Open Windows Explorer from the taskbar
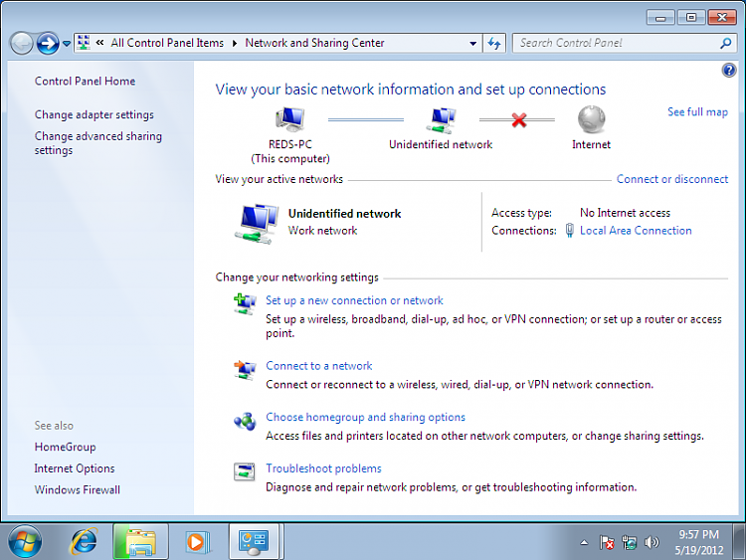The height and width of the screenshot is (560, 746). [x=140, y=541]
